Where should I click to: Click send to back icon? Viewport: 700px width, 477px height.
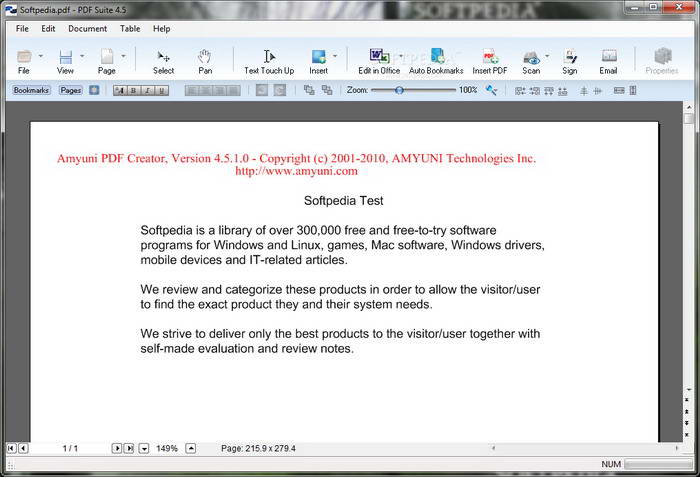327,90
